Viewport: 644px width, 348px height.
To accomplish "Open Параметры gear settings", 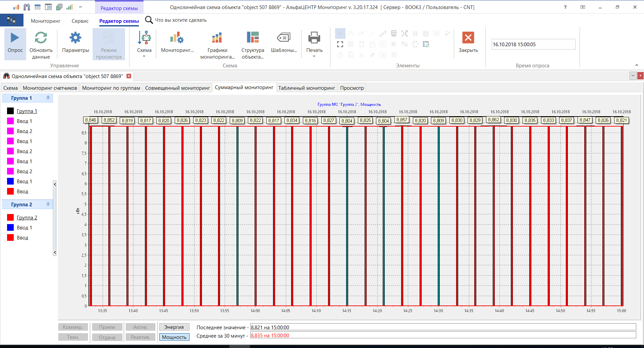I will tap(75, 38).
